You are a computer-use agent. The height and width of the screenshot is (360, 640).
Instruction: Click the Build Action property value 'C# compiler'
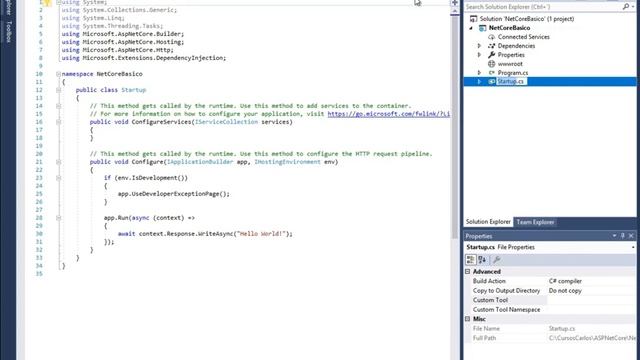pyautogui.click(x=565, y=281)
